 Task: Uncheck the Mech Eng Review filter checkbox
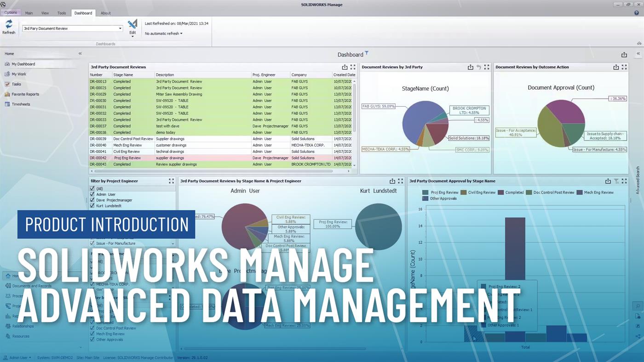pos(92,334)
